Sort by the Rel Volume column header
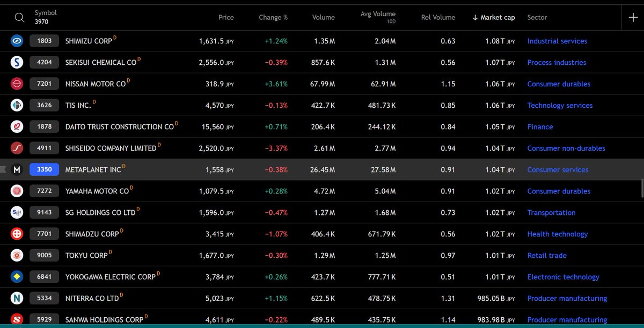The height and width of the screenshot is (328, 644). pos(438,17)
